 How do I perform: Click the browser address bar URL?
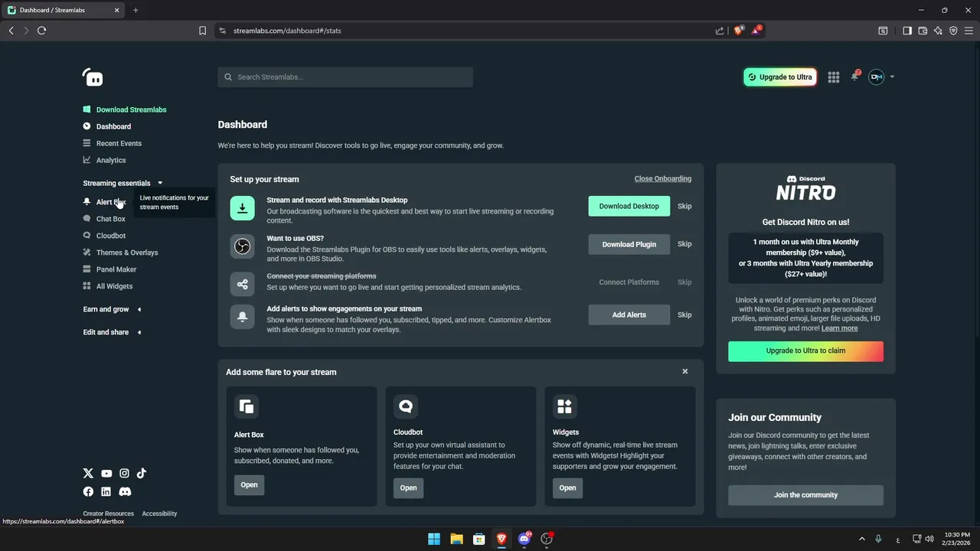tap(287, 31)
